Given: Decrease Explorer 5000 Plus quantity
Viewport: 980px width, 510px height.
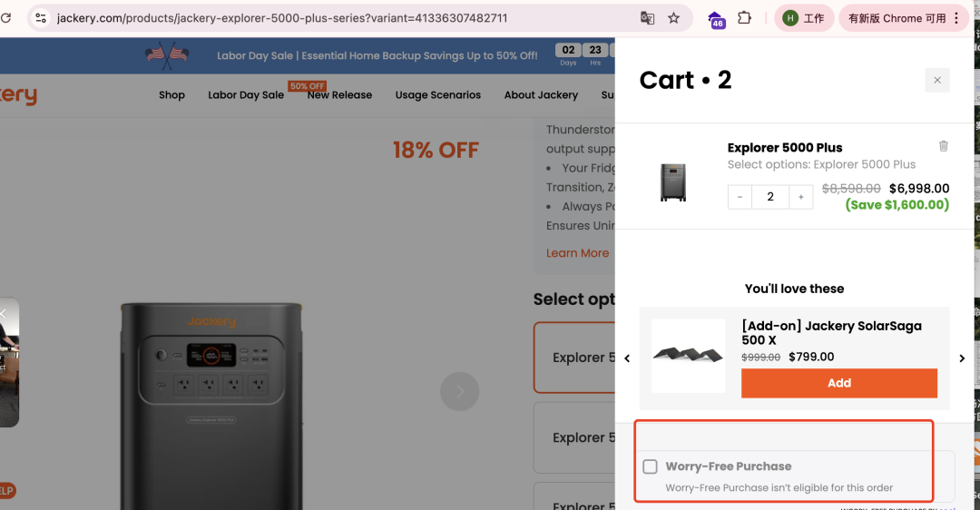Looking at the screenshot, I should [740, 197].
